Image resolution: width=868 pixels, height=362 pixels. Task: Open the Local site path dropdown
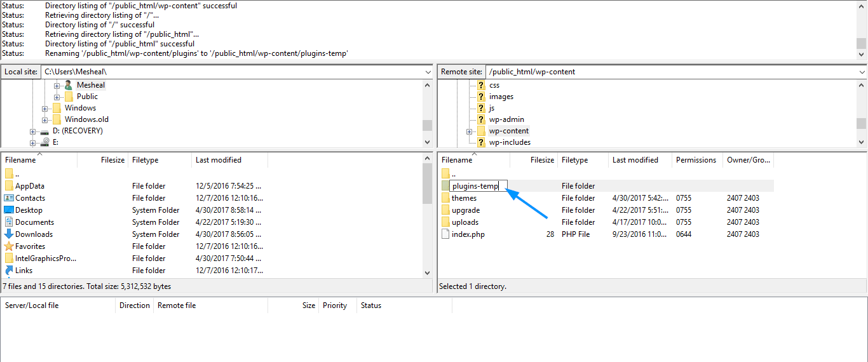(428, 72)
